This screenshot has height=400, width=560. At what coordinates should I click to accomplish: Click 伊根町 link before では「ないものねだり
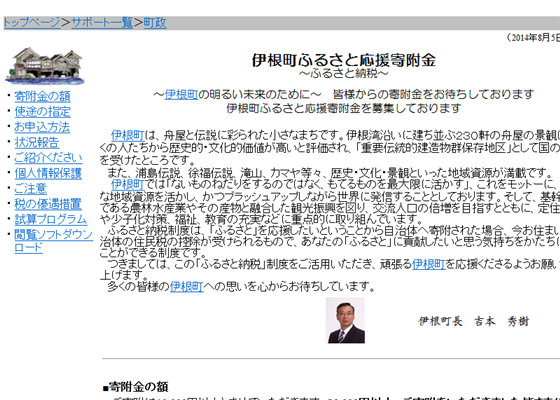point(128,184)
